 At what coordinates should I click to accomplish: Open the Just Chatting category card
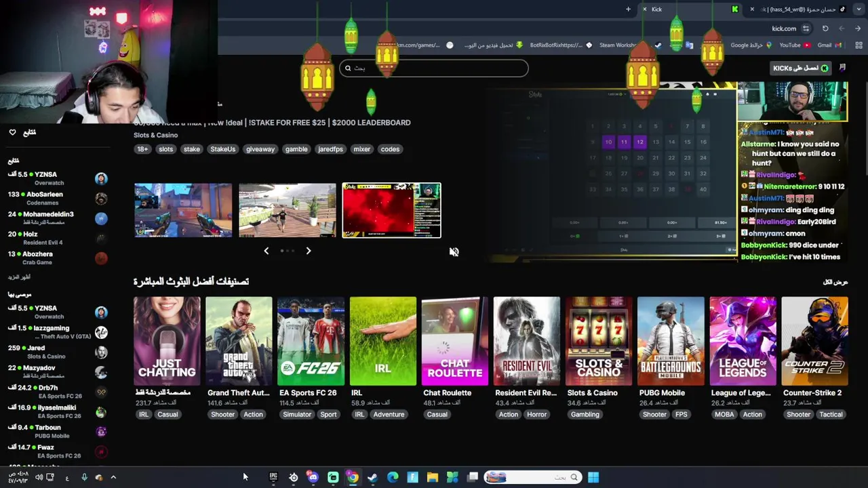tap(167, 341)
